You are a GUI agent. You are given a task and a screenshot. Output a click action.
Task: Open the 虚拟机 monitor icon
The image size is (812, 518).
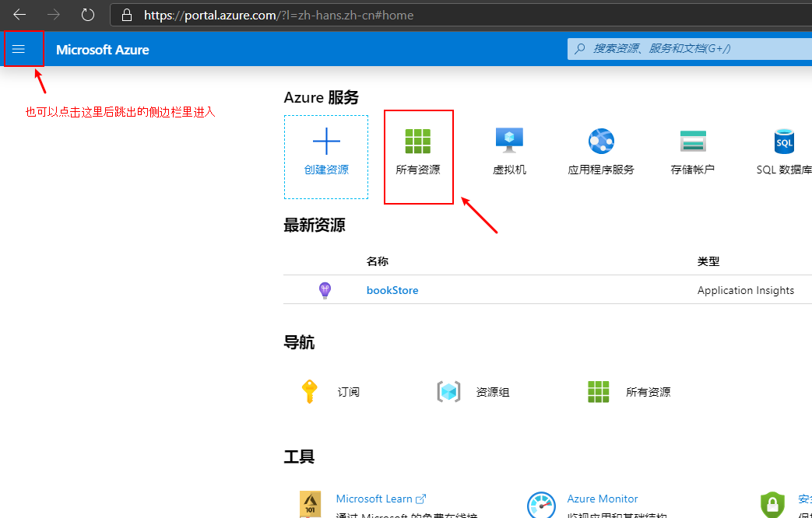pos(510,140)
